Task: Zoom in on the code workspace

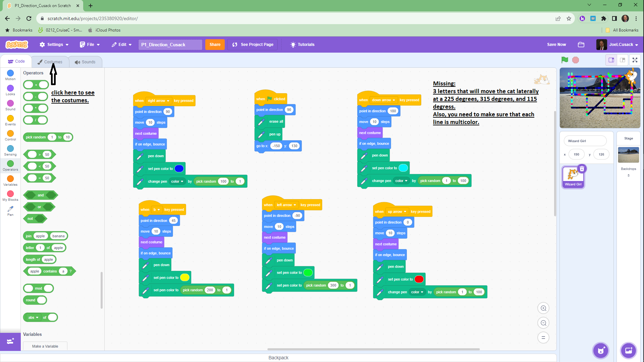Action: [543, 308]
